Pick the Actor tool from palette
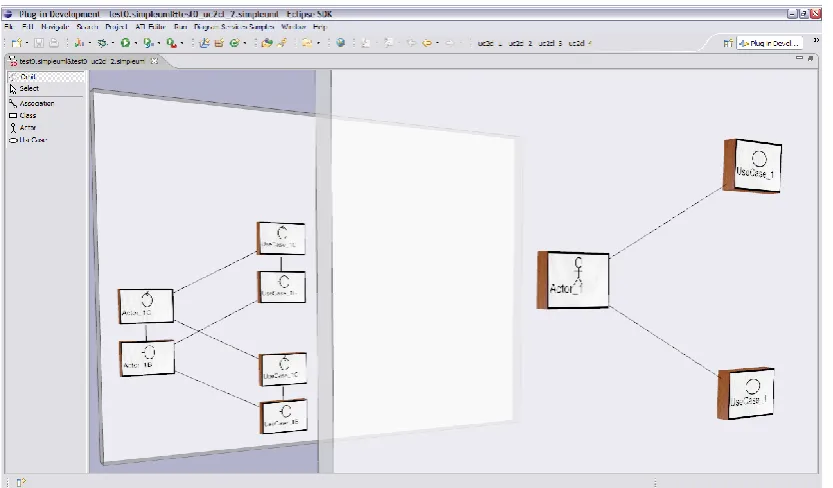The image size is (833, 488). click(23, 127)
